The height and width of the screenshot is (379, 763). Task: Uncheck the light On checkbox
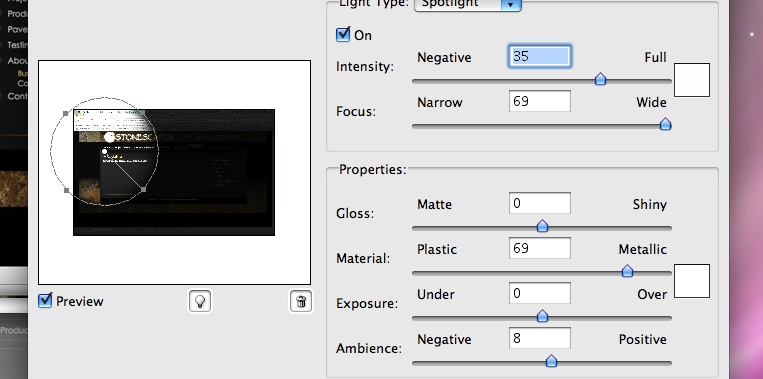343,35
